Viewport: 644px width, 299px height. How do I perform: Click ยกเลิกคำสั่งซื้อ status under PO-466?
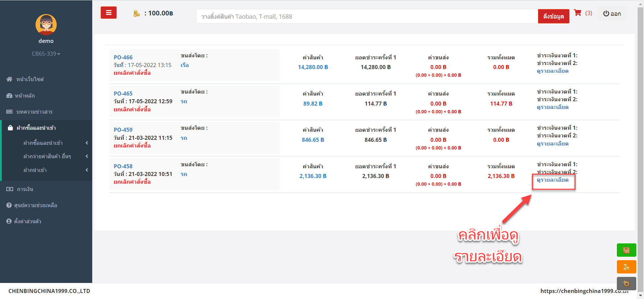[x=132, y=73]
